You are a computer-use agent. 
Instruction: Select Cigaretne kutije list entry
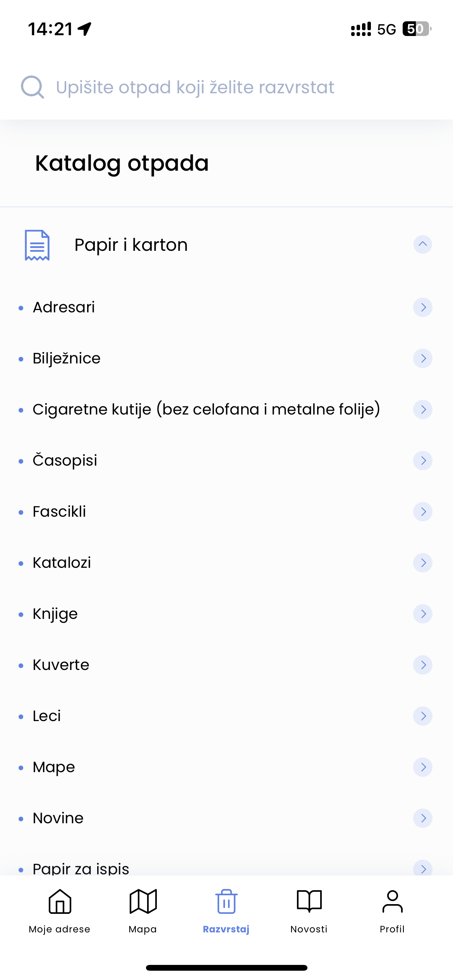(x=206, y=409)
